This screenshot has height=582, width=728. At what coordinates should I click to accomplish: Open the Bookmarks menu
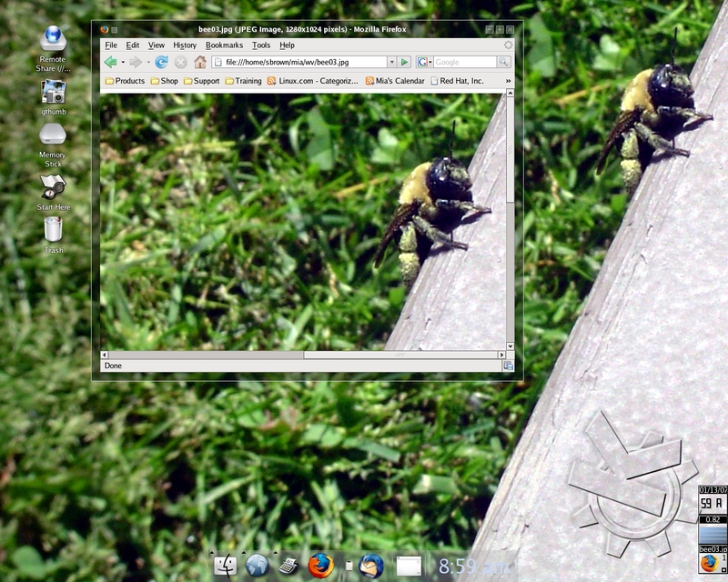(x=224, y=45)
